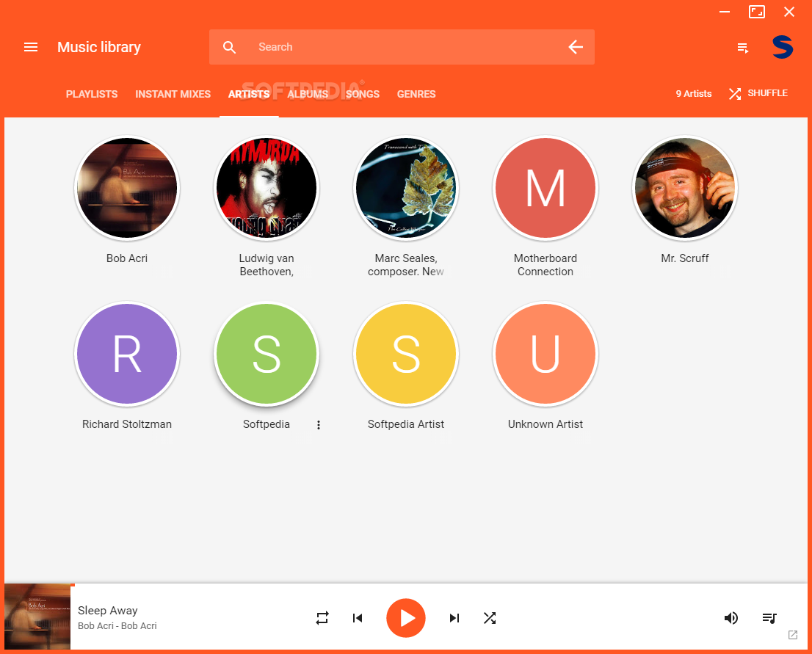Skip to previous track

(358, 618)
